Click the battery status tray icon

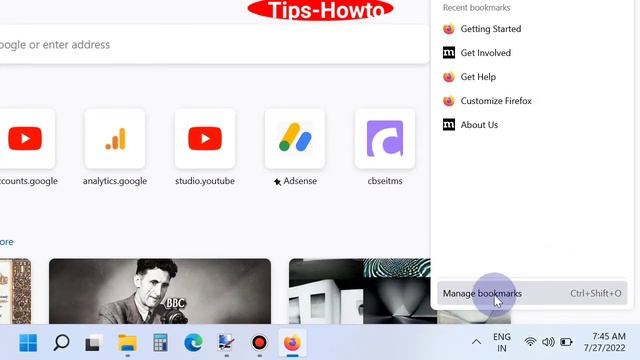click(x=566, y=342)
